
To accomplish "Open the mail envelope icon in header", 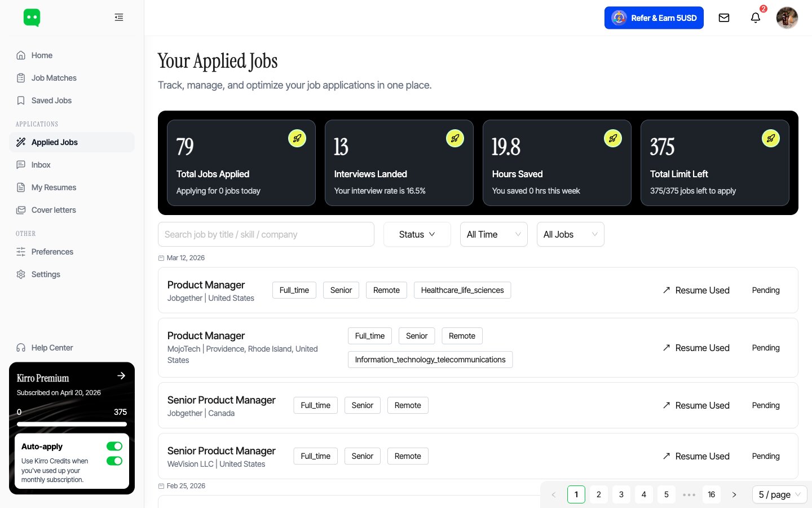I will 724,18.
